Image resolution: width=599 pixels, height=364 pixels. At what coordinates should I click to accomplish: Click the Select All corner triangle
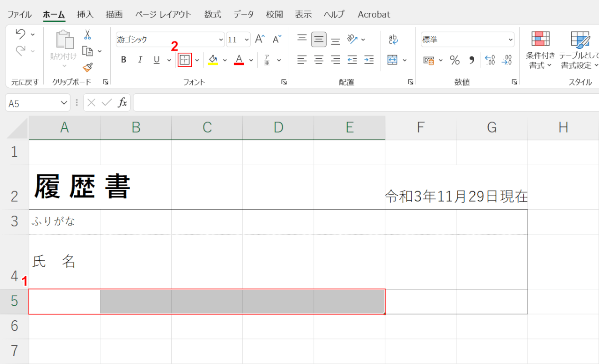tap(17, 128)
